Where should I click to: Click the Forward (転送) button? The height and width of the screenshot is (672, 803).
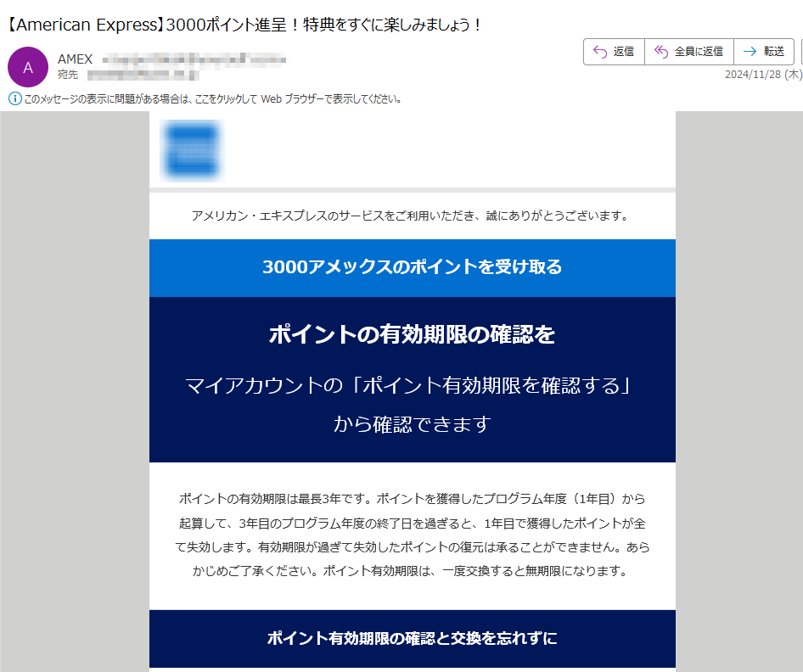pyautogui.click(x=764, y=52)
